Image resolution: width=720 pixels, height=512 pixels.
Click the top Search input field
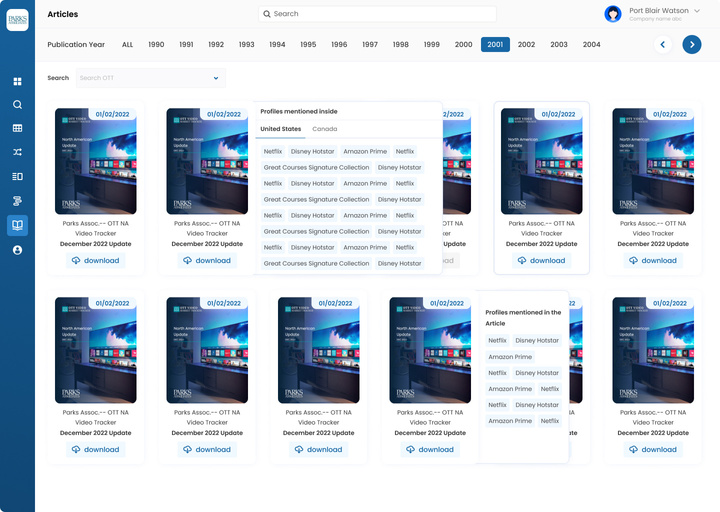point(378,14)
